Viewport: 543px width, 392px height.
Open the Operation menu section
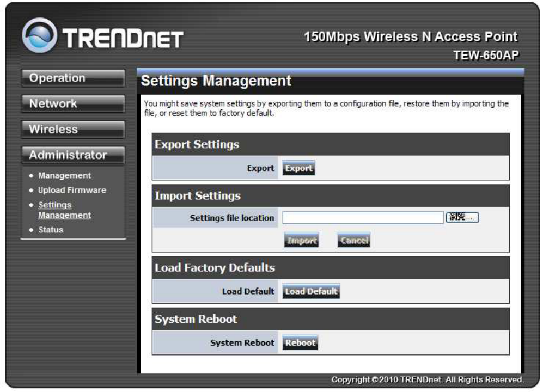click(x=73, y=78)
